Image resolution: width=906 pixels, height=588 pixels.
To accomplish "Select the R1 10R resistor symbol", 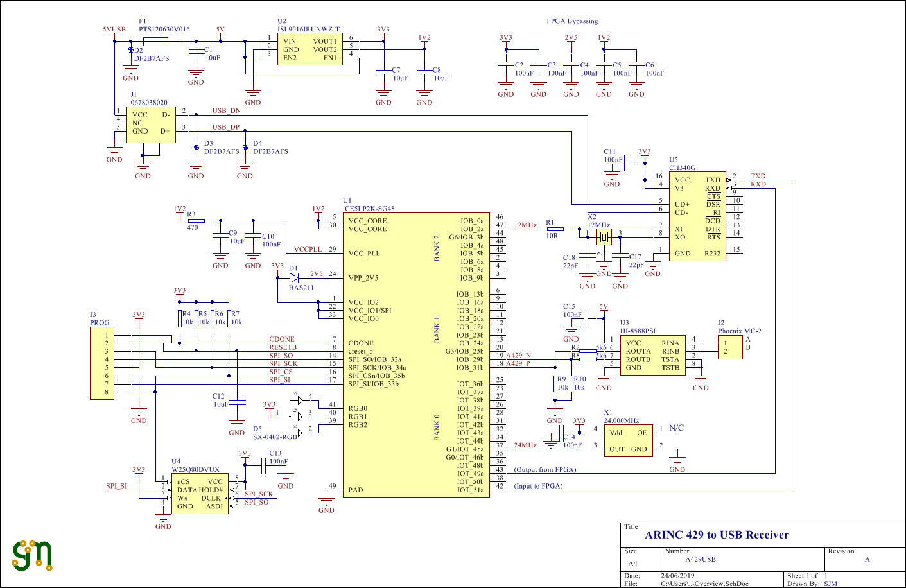I will click(x=555, y=229).
